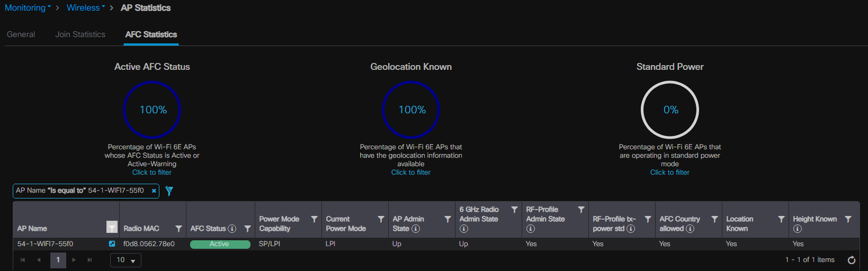Viewport: 868px width, 271px height.
Task: Refresh the AP statistics table
Action: pyautogui.click(x=852, y=260)
